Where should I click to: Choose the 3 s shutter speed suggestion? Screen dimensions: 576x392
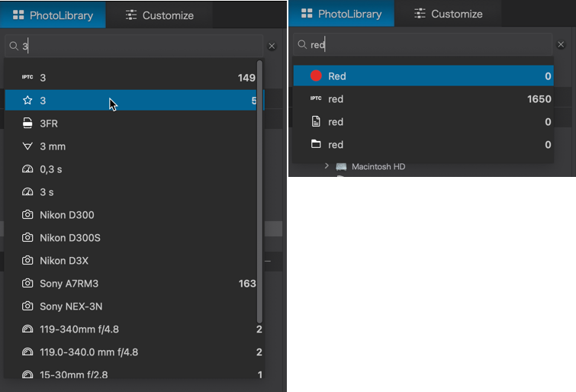134,191
